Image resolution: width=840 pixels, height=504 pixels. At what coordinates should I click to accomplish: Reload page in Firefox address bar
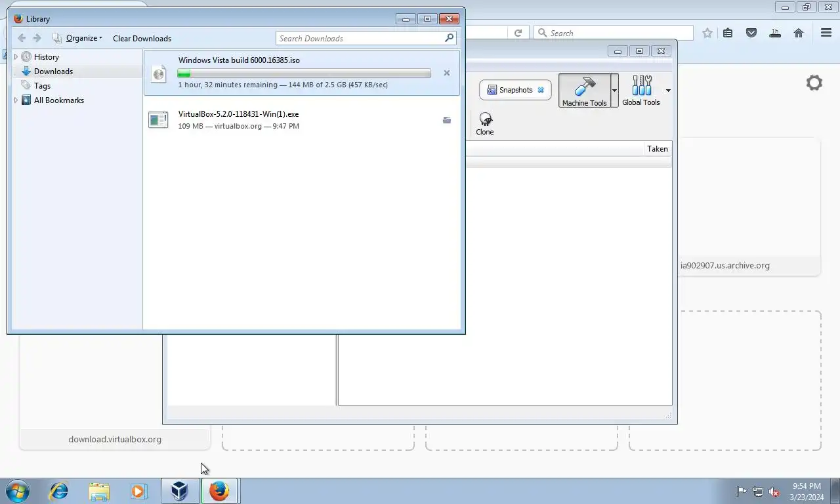(518, 33)
